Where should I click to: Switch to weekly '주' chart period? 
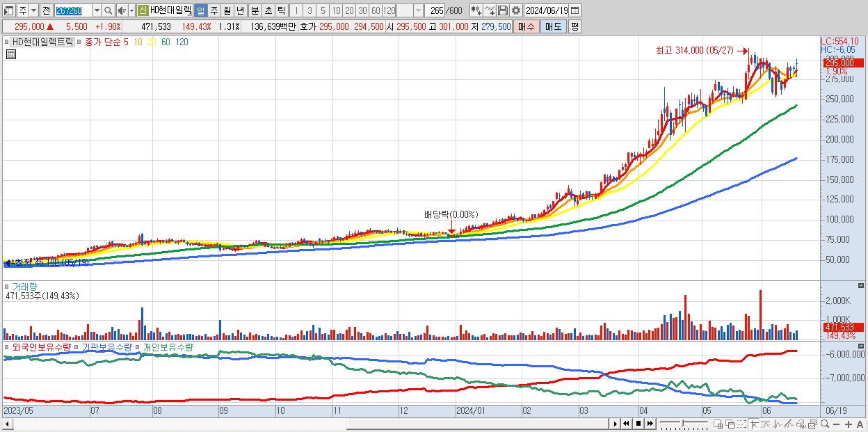[214, 10]
